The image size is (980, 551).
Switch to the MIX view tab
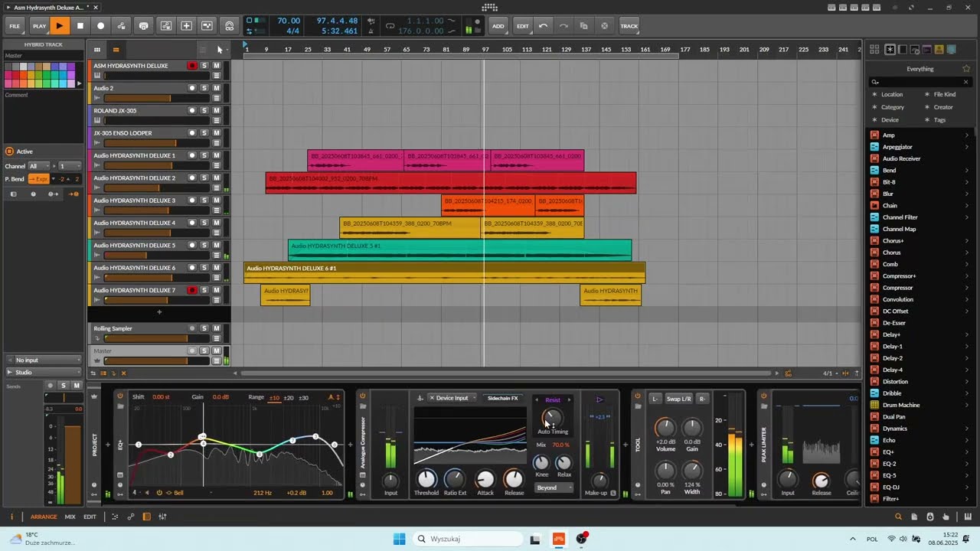tap(70, 517)
